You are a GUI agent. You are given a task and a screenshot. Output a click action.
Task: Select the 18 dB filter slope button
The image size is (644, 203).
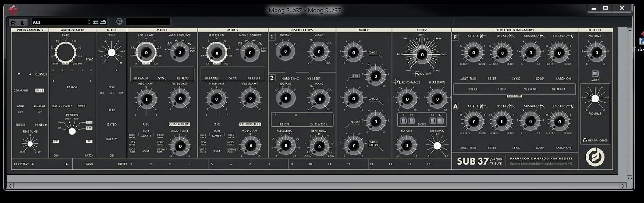tap(433, 120)
